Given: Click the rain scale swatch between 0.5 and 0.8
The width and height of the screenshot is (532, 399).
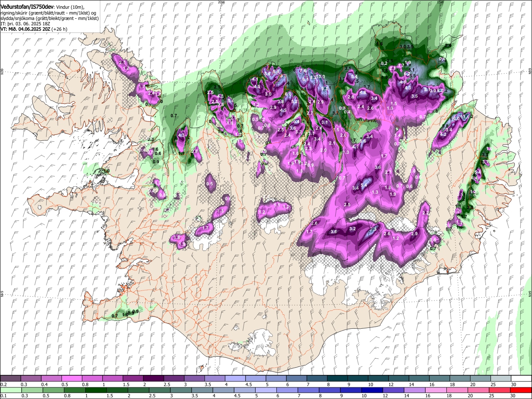Looking at the screenshot, I should (54, 390).
